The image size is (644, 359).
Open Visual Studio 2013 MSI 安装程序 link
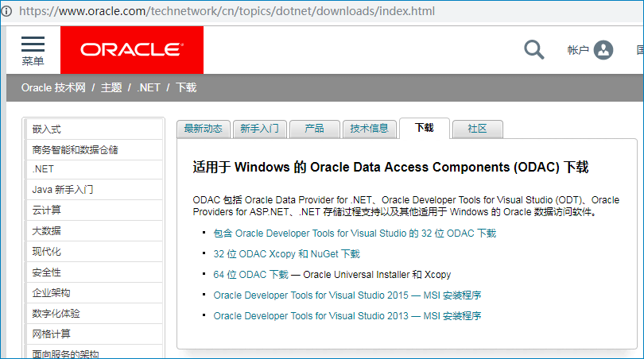coord(347,316)
